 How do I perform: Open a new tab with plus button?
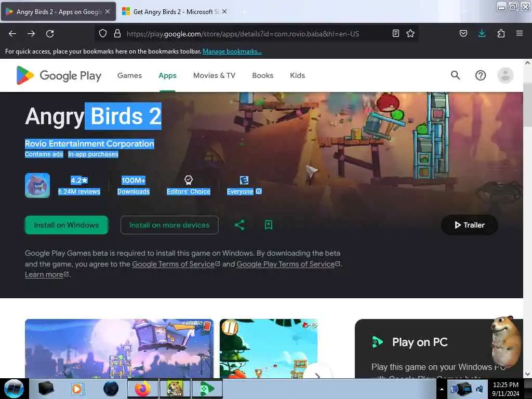point(243,11)
